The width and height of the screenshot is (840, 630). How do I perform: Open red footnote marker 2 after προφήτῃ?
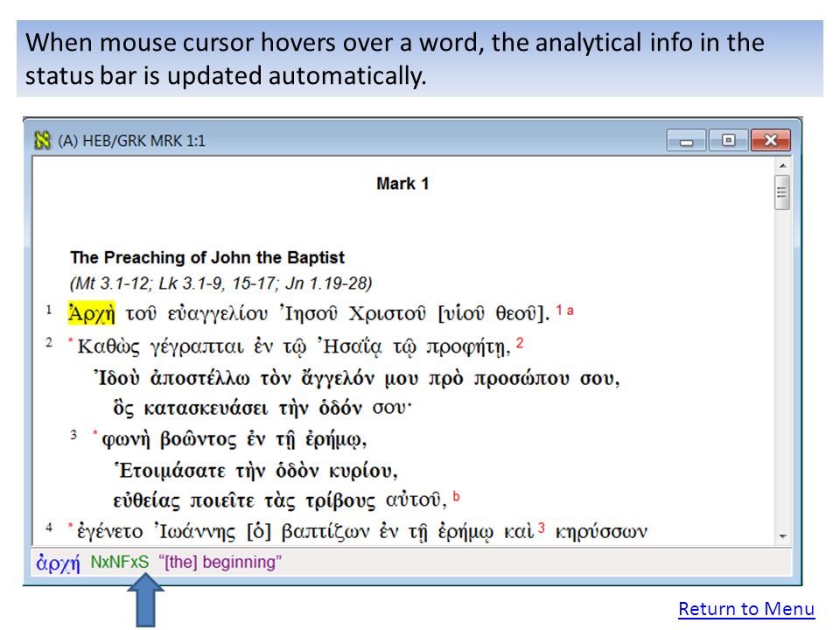[x=520, y=343]
